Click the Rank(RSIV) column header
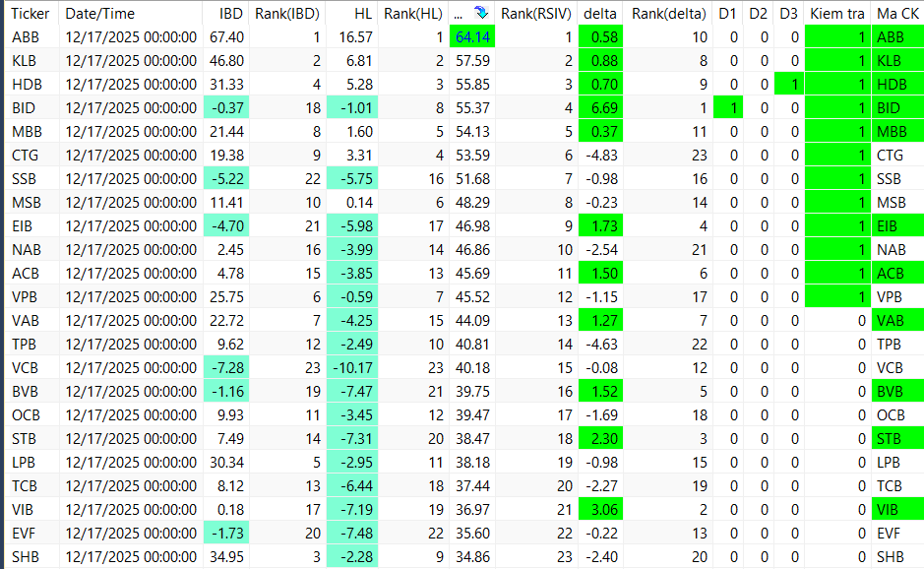Viewport: 924px width, 569px height. point(535,13)
